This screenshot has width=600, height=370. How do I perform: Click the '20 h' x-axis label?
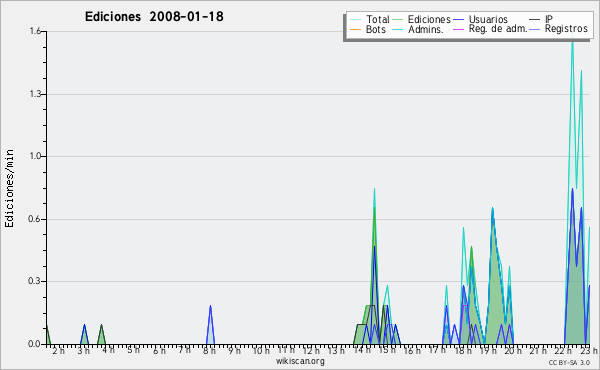[513, 350]
